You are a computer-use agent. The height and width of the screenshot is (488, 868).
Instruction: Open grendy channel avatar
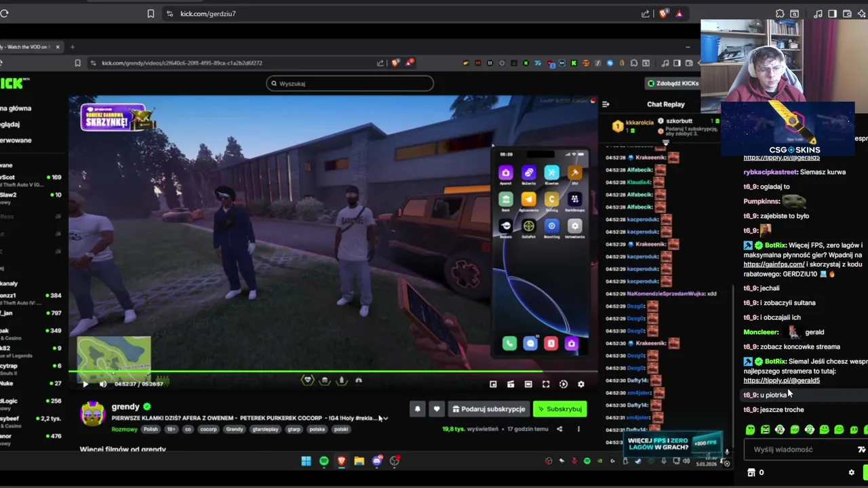click(x=93, y=413)
